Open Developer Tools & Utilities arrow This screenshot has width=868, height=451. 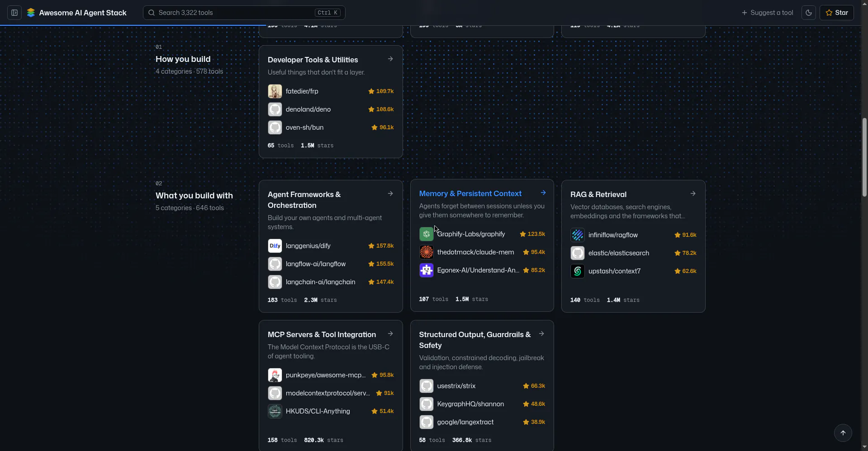(x=390, y=59)
